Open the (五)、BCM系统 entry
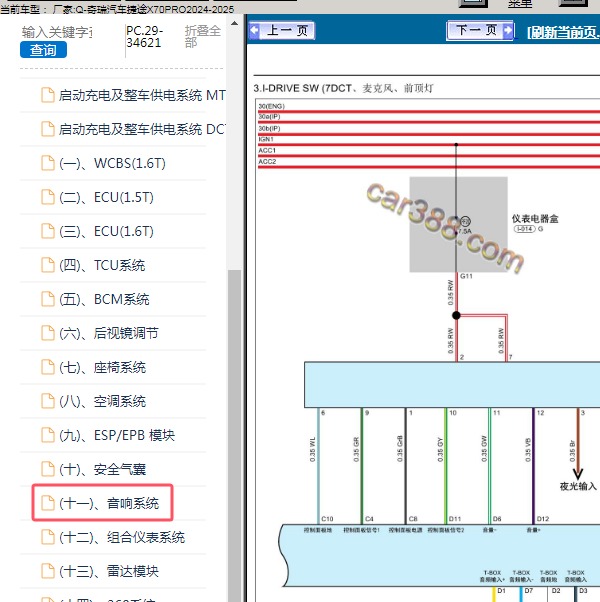600x602 pixels. pos(113,299)
